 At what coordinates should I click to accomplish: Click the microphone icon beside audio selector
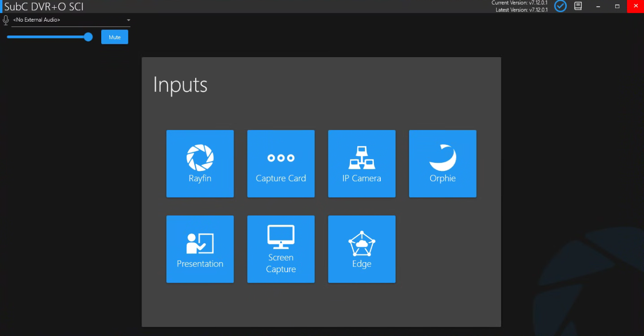pyautogui.click(x=6, y=20)
